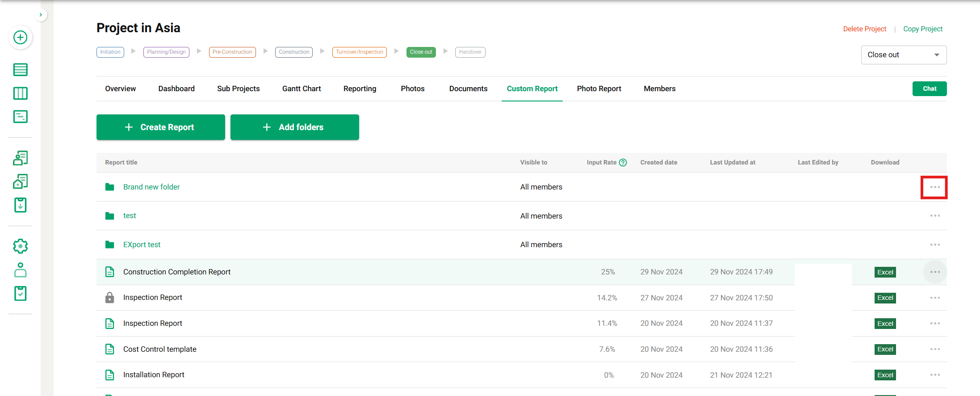The image size is (980, 396).
Task: Open the three-dot menu for Construction Completion Report
Action: pyautogui.click(x=935, y=272)
